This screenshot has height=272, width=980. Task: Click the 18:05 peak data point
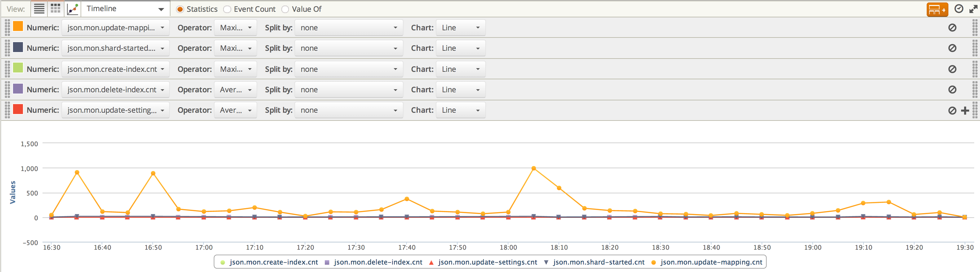coord(533,168)
